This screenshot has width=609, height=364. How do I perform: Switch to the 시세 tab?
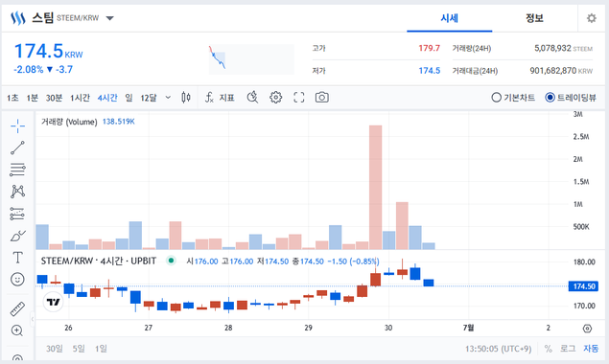pyautogui.click(x=450, y=18)
